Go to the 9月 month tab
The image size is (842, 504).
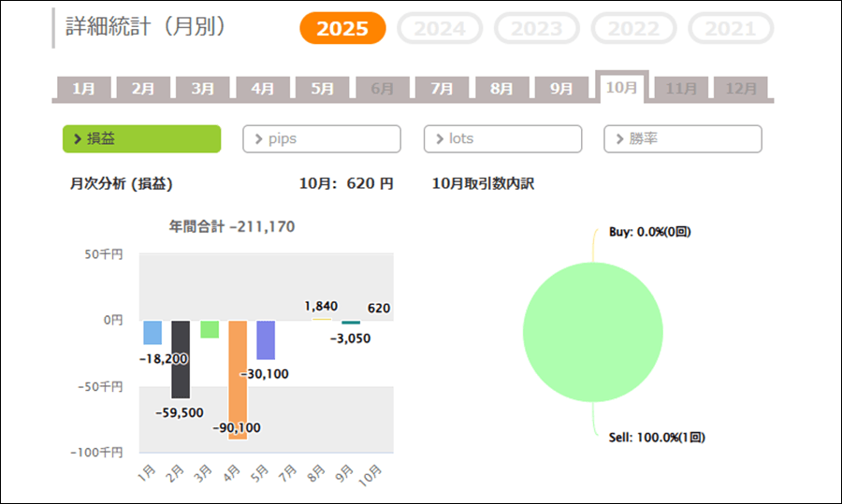(x=561, y=89)
